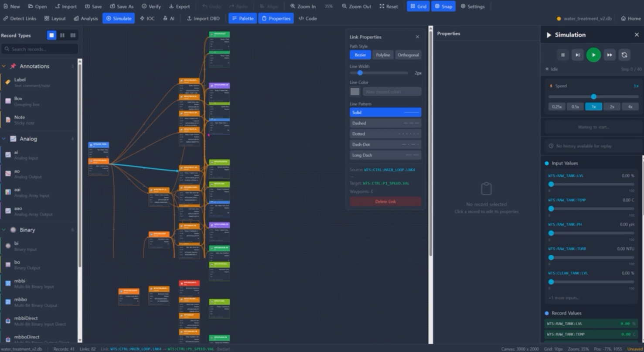Select the Dashed line pattern
Screen dimensions: 644x352
coord(385,123)
